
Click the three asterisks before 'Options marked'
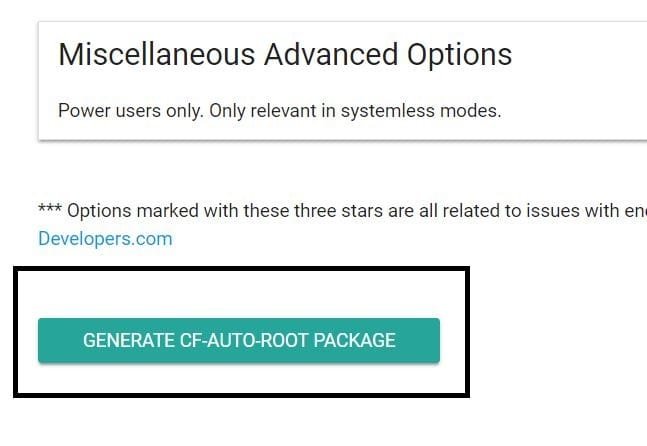[x=50, y=211]
